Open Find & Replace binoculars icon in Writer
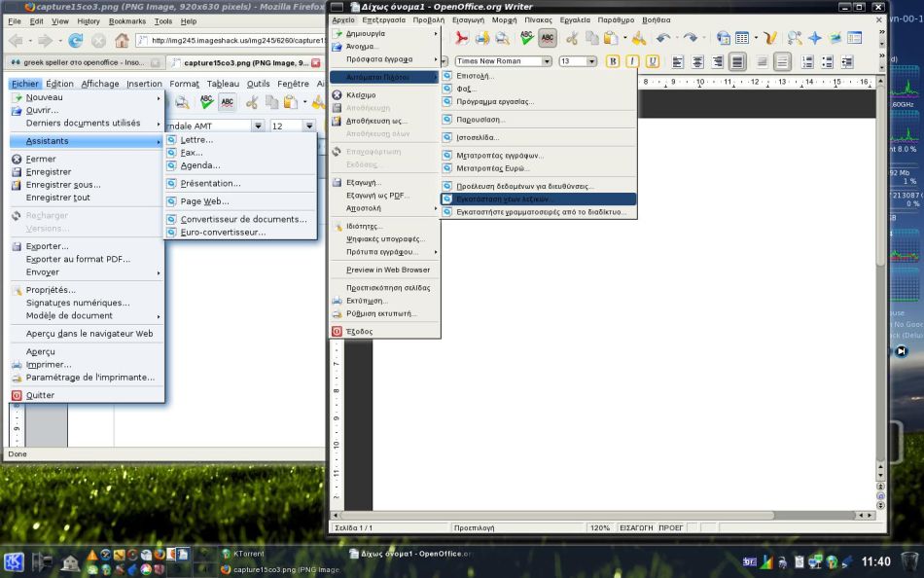This screenshot has height=578, width=924. [x=795, y=38]
